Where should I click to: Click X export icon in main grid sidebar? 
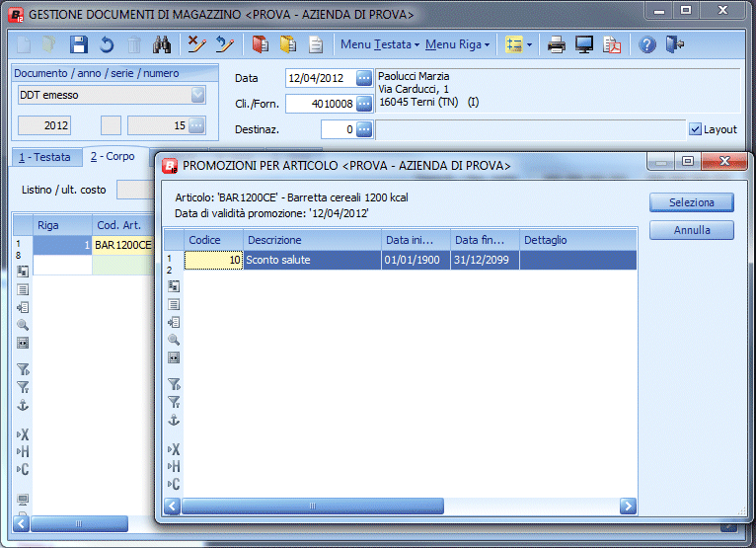(23, 434)
